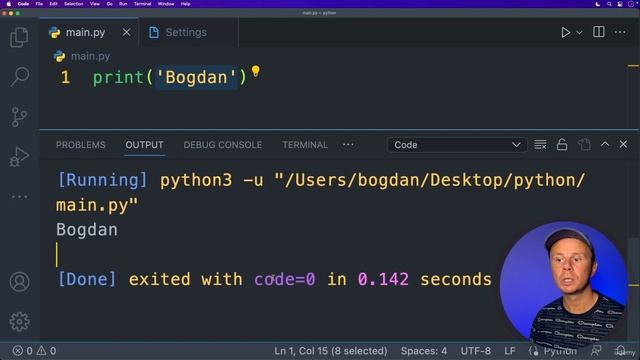Open the Apple menu
Viewport: 640px width, 360px height.
8,4
